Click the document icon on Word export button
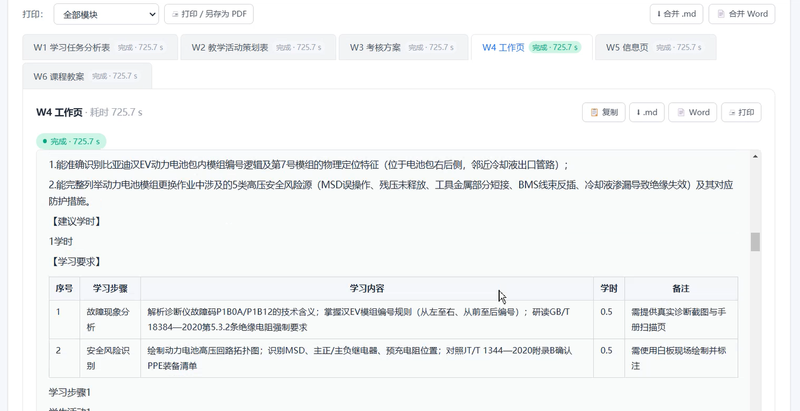 coord(681,112)
